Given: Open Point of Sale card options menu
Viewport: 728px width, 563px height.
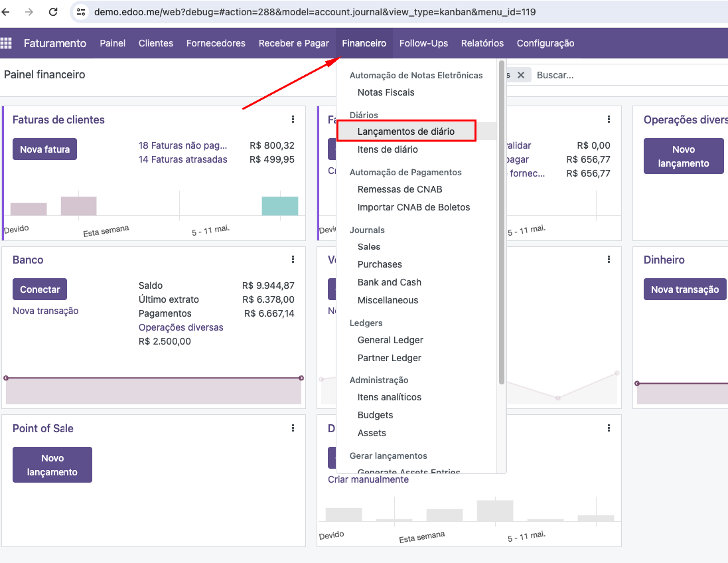Looking at the screenshot, I should click(x=293, y=428).
